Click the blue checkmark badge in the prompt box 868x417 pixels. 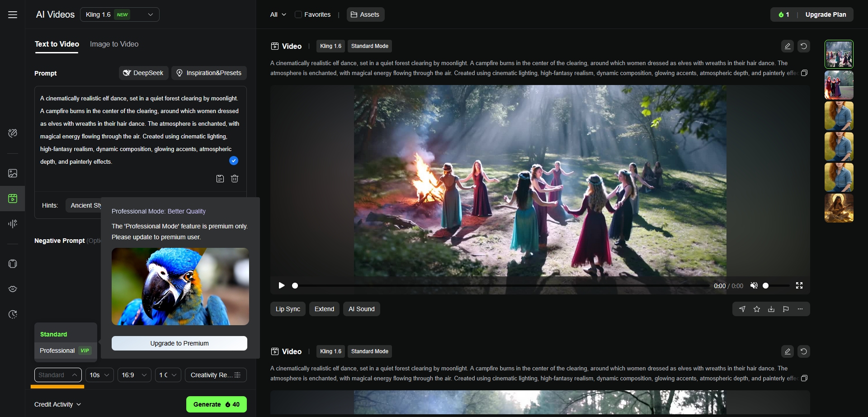(x=234, y=161)
